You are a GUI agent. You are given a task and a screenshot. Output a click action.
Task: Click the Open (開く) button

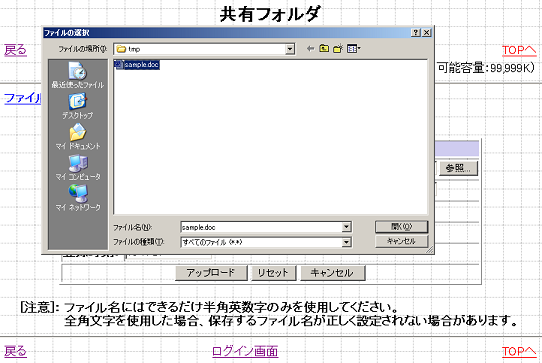pos(401,227)
